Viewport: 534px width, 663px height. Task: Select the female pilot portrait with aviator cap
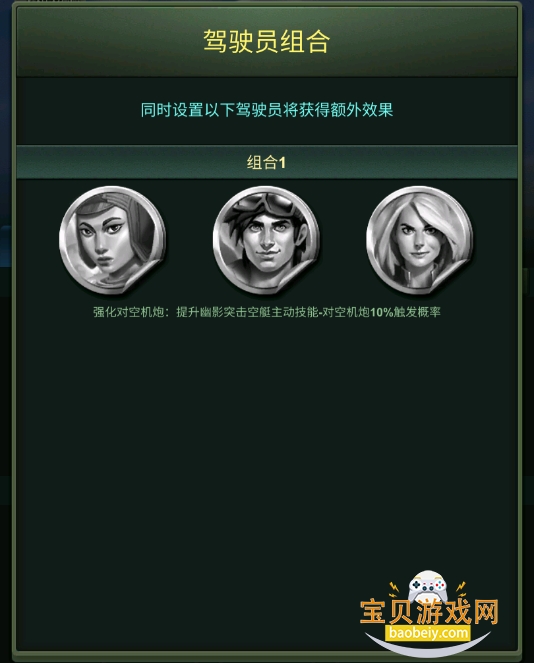112,240
